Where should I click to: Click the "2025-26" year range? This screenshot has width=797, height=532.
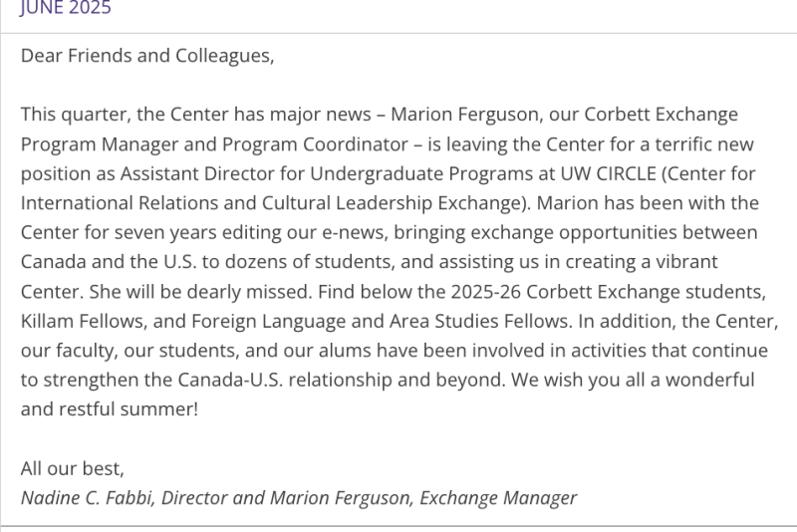(485, 292)
